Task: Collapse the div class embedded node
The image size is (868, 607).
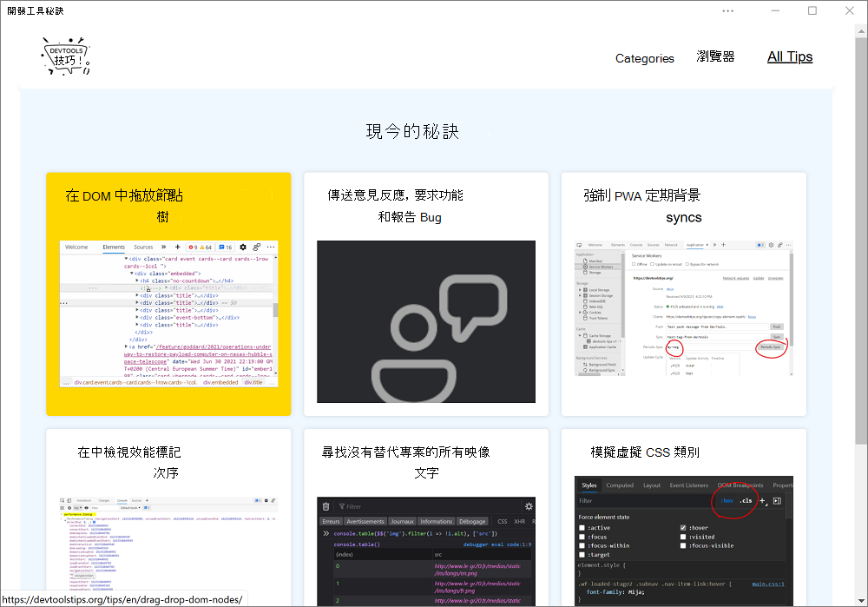Action: 132,274
